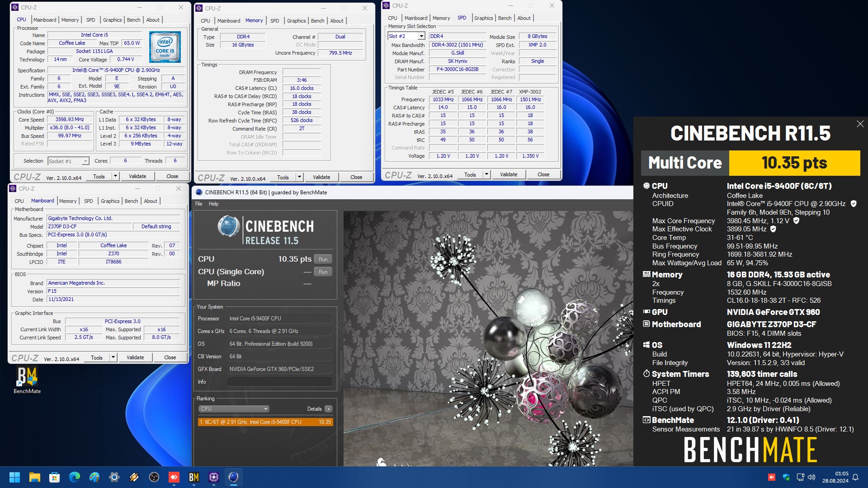Click the Info field in Cinebench Your System
The height and width of the screenshot is (488, 868).
(279, 382)
